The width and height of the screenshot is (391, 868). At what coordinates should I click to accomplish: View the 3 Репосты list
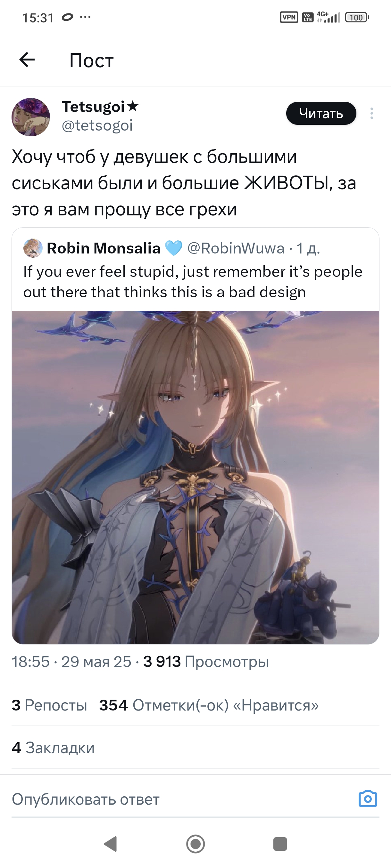[49, 705]
